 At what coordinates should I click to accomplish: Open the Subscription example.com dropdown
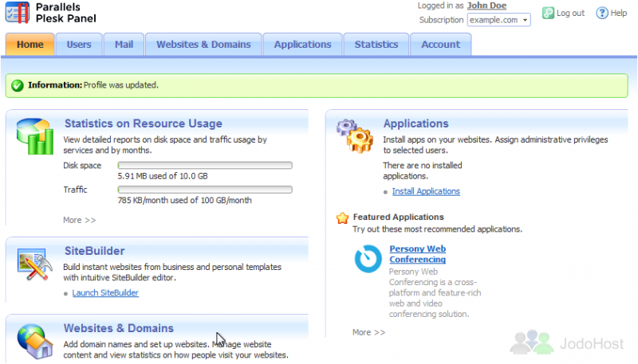click(x=499, y=20)
